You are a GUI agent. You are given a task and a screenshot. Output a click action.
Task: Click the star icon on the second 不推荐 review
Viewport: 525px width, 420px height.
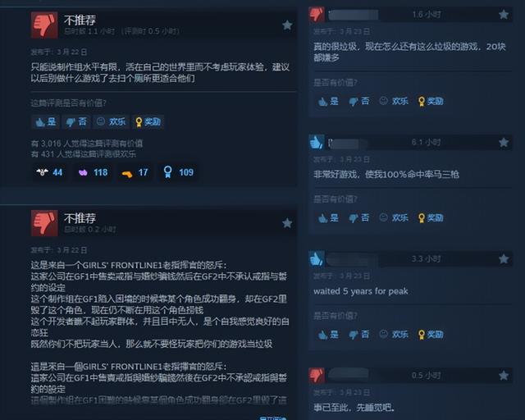(x=287, y=223)
